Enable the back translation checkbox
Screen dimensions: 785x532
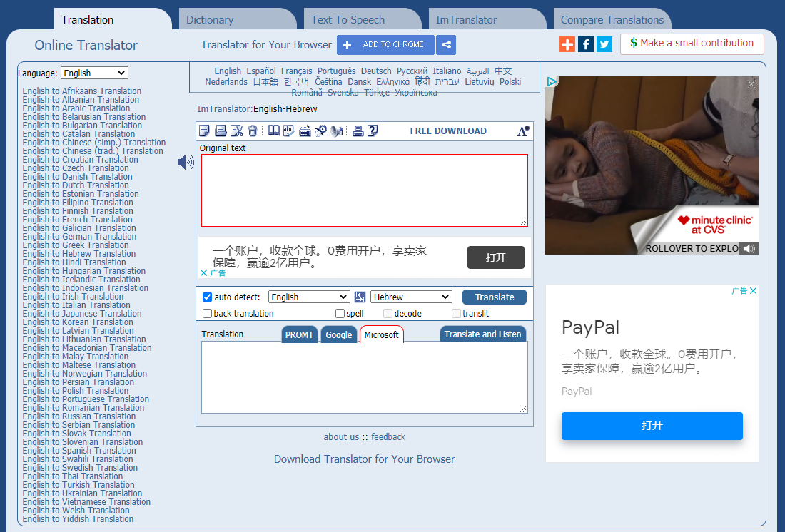207,313
